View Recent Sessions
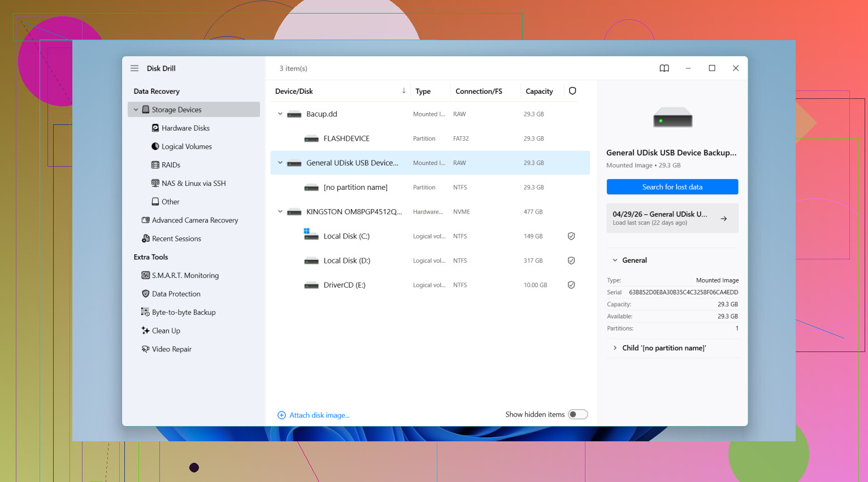The width and height of the screenshot is (868, 482). pos(176,238)
